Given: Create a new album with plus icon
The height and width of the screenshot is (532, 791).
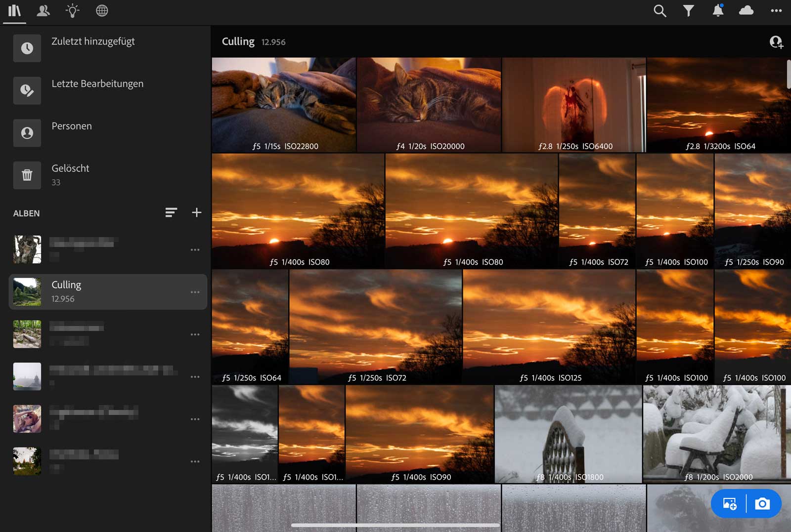Looking at the screenshot, I should pos(197,213).
